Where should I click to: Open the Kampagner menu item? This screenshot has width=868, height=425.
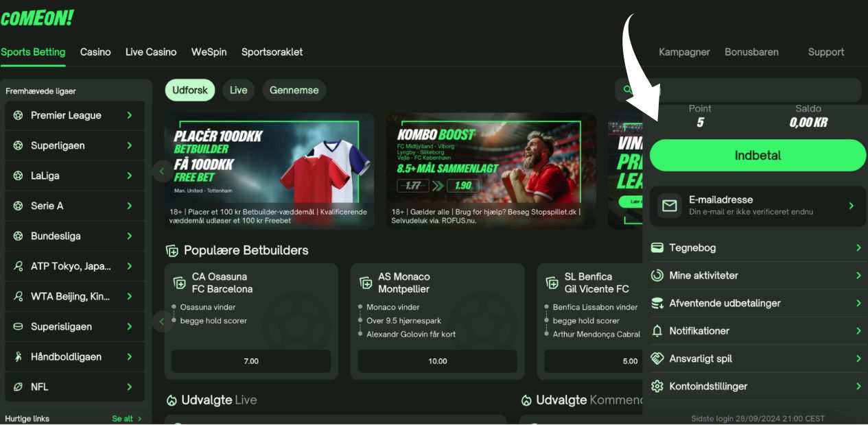[x=684, y=52]
